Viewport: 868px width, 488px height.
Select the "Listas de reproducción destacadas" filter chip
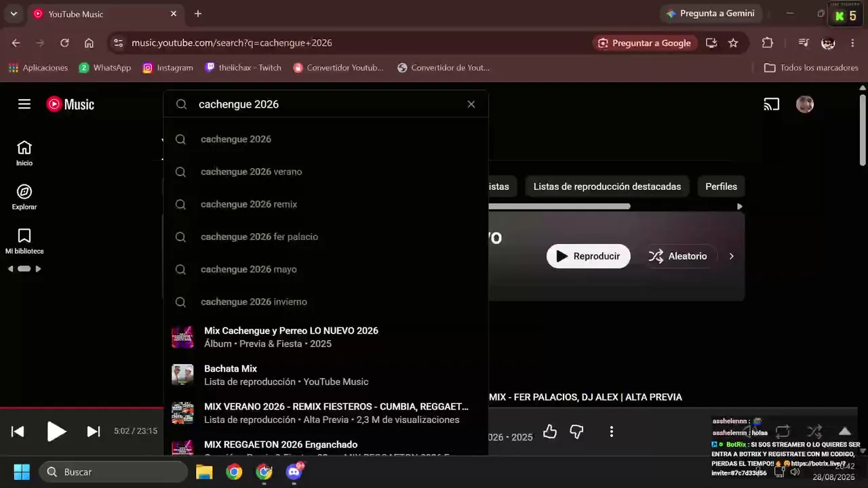(607, 186)
